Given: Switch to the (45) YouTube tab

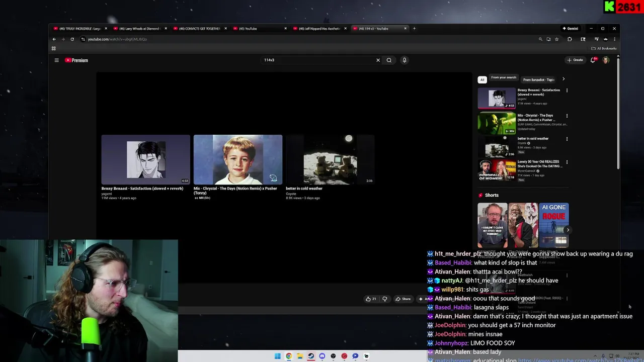Looking at the screenshot, I should [x=260, y=29].
